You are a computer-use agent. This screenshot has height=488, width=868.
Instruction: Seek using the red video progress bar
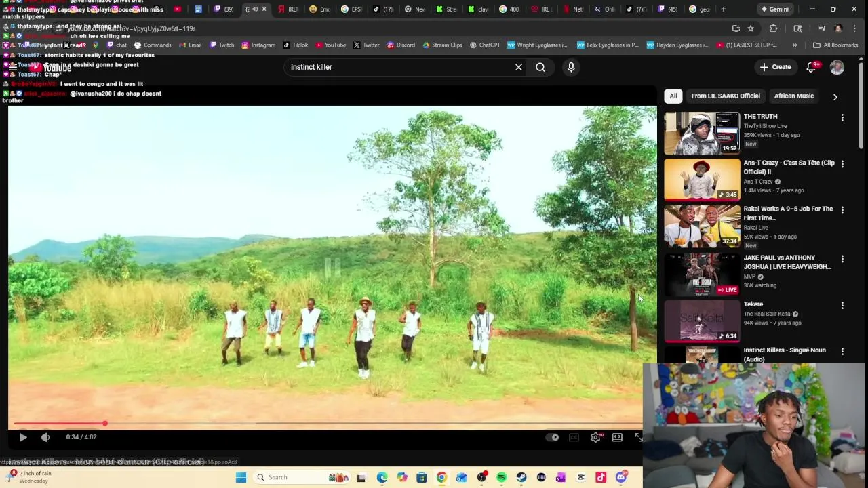(328, 424)
